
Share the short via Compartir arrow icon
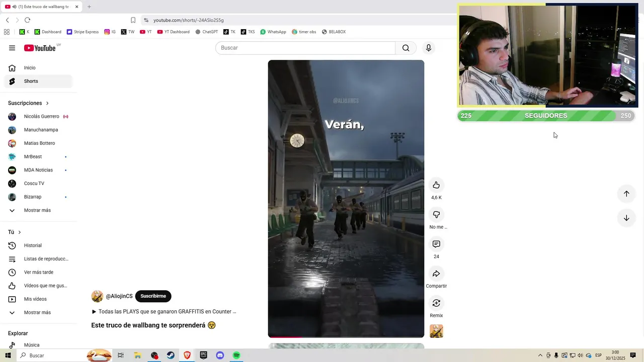pyautogui.click(x=436, y=274)
